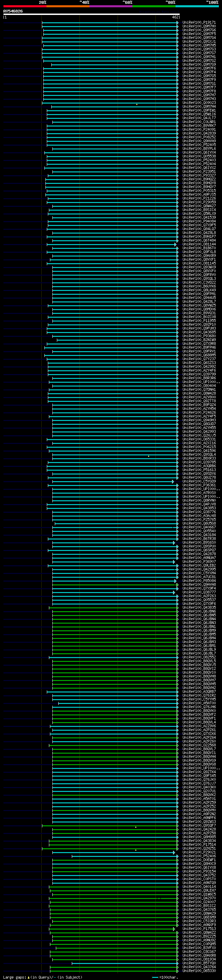Select label UniRef100_Q8RVN0
This screenshot has width=222, height=980.
(x=199, y=500)
